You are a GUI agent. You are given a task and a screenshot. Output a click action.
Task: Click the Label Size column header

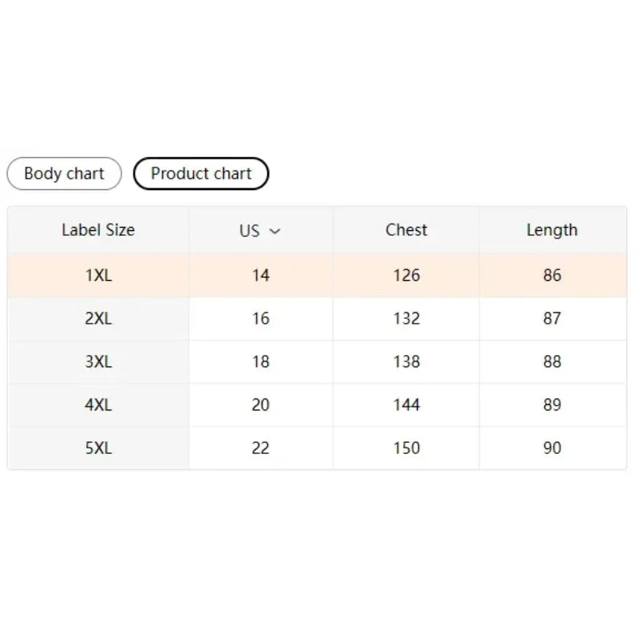tap(98, 230)
